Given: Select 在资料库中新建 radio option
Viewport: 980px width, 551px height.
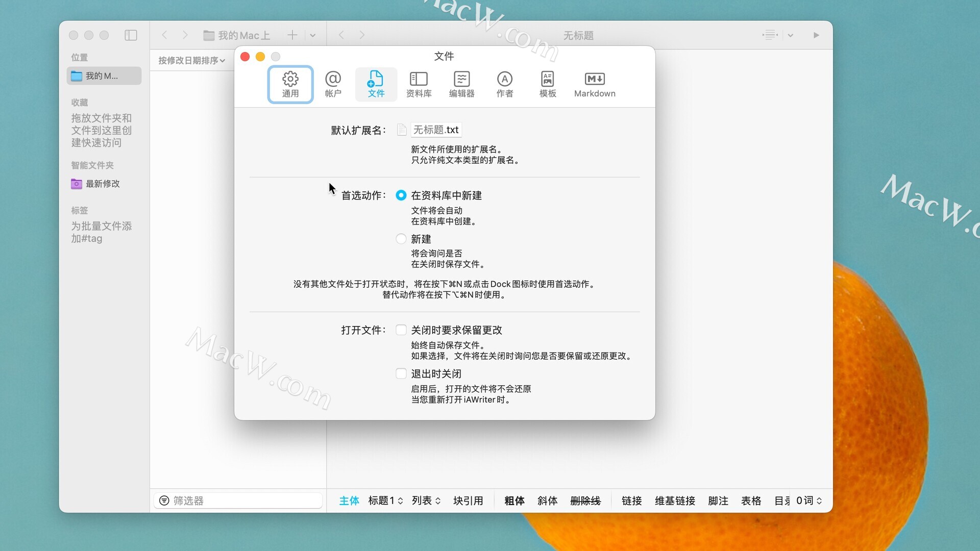Looking at the screenshot, I should [401, 195].
